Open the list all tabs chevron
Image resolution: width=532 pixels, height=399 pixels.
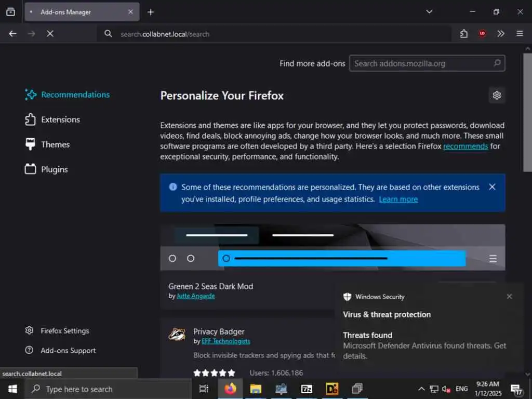pyautogui.click(x=429, y=12)
